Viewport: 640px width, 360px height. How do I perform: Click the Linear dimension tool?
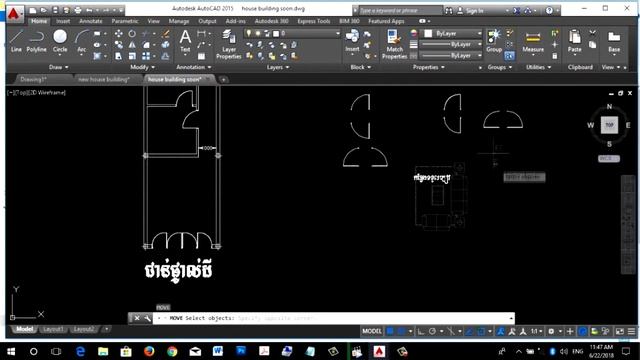201,33
